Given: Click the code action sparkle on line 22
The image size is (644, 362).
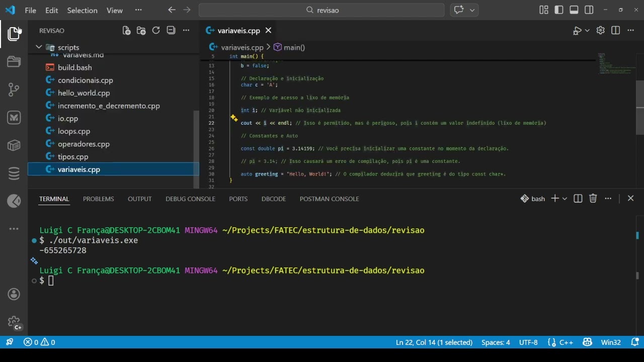Looking at the screenshot, I should point(234,118).
